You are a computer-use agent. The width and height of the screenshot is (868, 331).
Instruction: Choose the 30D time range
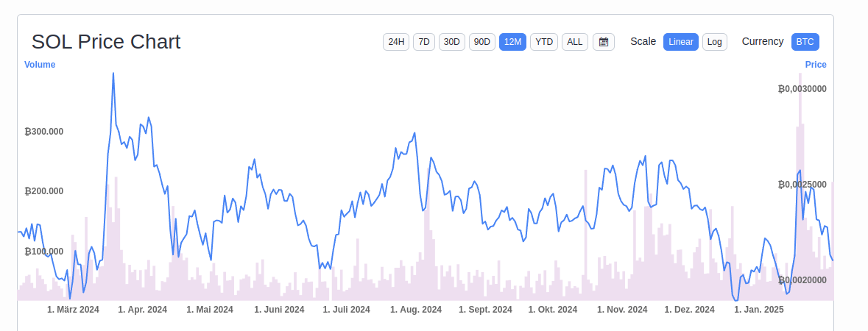452,41
